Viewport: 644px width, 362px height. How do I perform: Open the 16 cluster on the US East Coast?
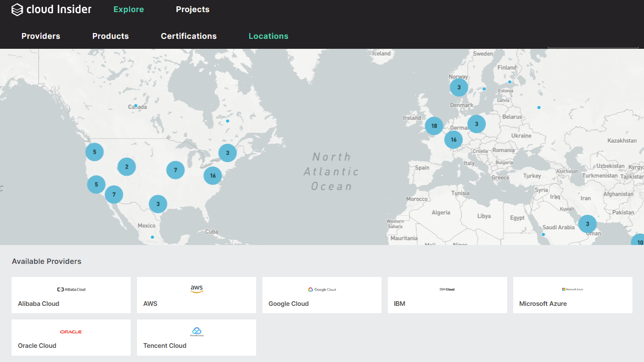tap(213, 175)
